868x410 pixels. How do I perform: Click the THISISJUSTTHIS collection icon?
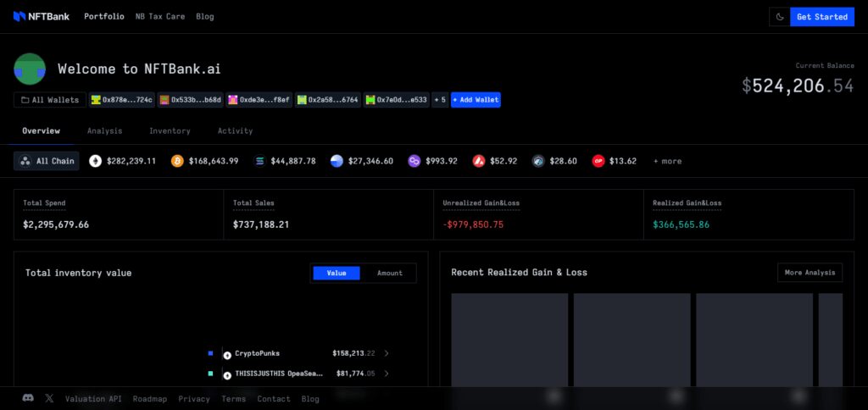[x=227, y=374]
